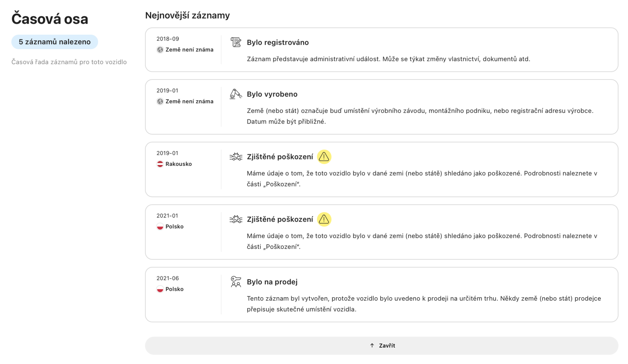Click the up arrow beside Zavřít

[372, 345]
